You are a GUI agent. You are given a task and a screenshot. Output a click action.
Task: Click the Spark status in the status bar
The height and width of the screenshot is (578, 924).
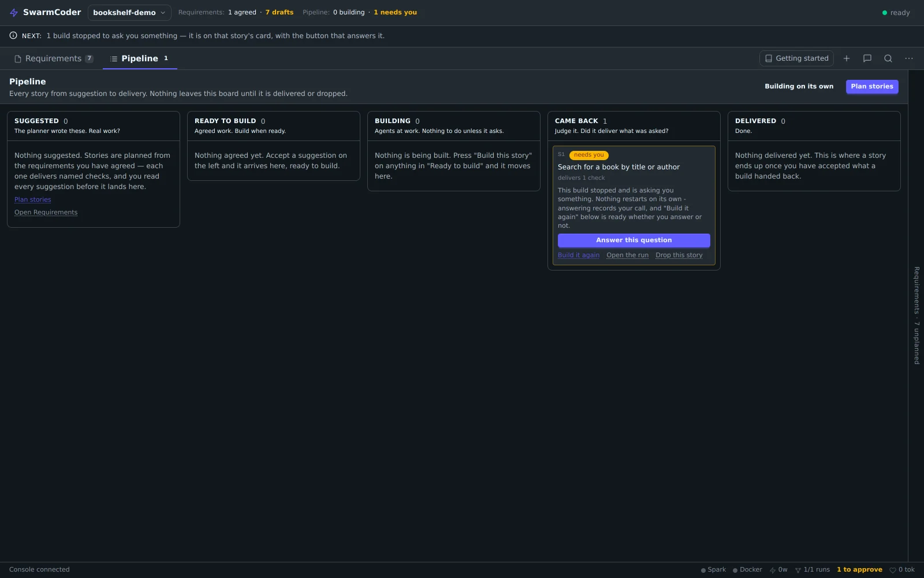pyautogui.click(x=713, y=570)
